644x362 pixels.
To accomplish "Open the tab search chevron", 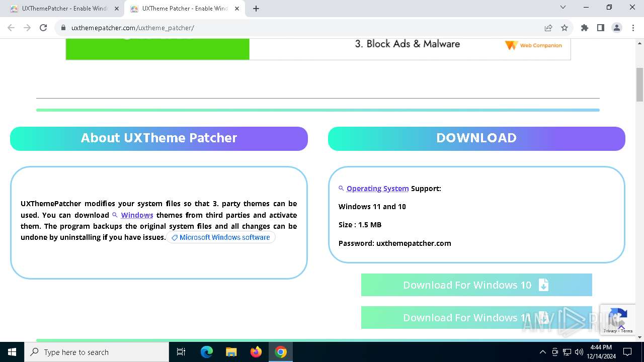I will [563, 8].
